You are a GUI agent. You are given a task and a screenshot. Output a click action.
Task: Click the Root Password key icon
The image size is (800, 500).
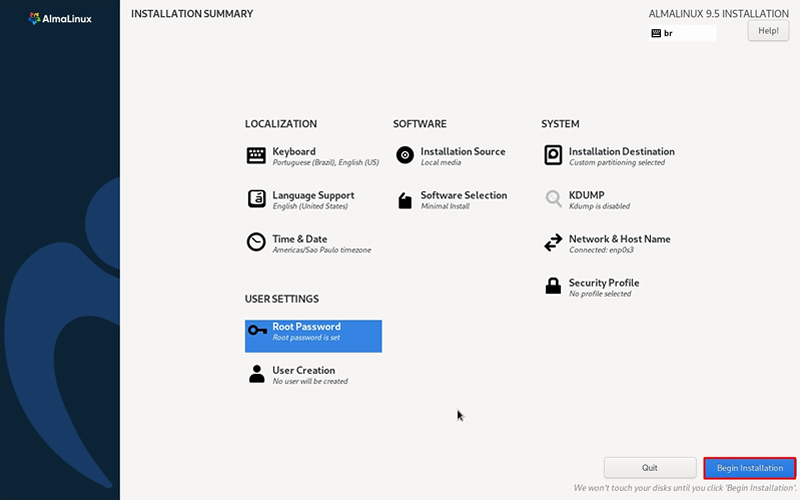tap(258, 331)
